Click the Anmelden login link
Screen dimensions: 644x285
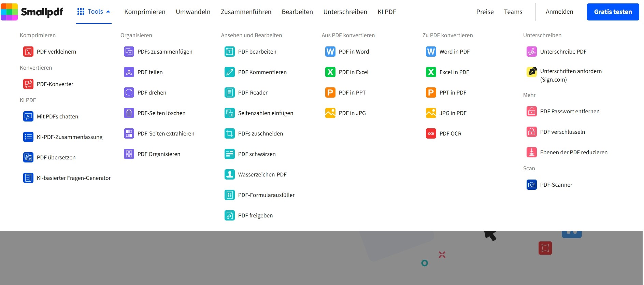coord(559,12)
